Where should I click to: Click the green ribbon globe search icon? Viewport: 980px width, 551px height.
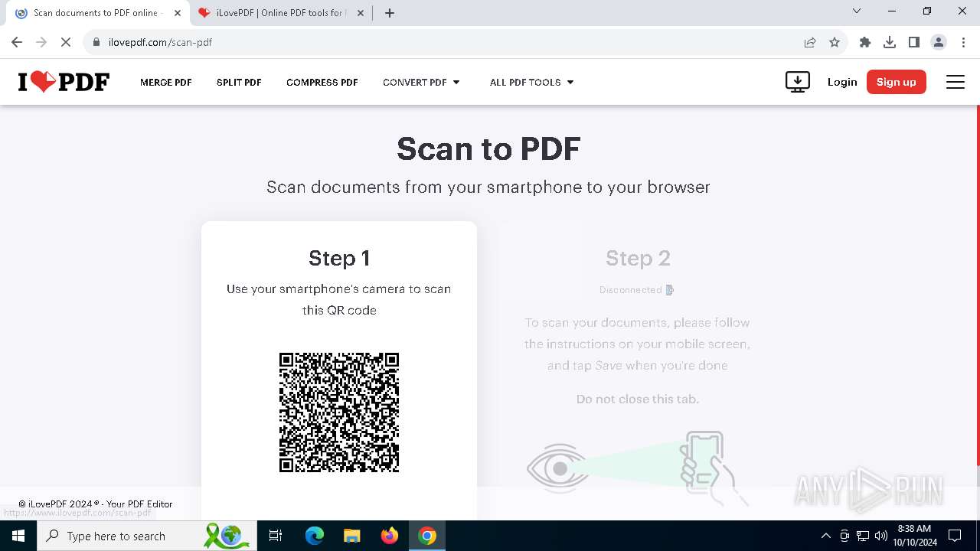pyautogui.click(x=227, y=536)
